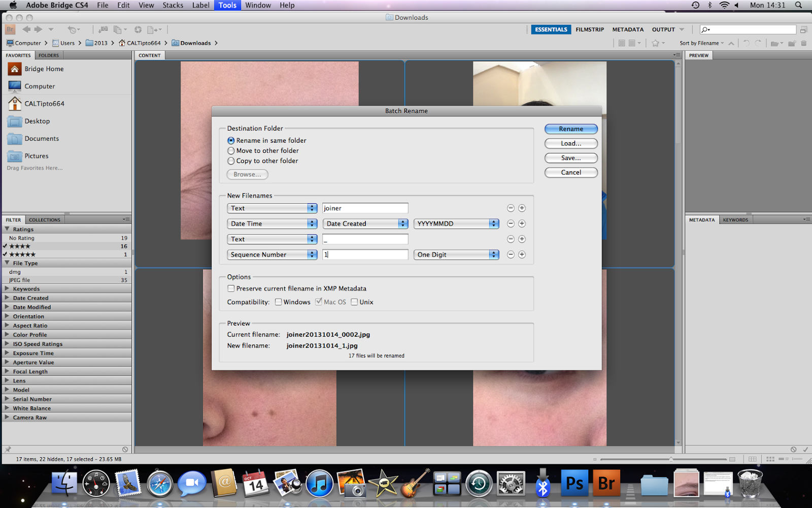This screenshot has width=812, height=508.
Task: Open the Sort by Filename dropdown
Action: [702, 43]
